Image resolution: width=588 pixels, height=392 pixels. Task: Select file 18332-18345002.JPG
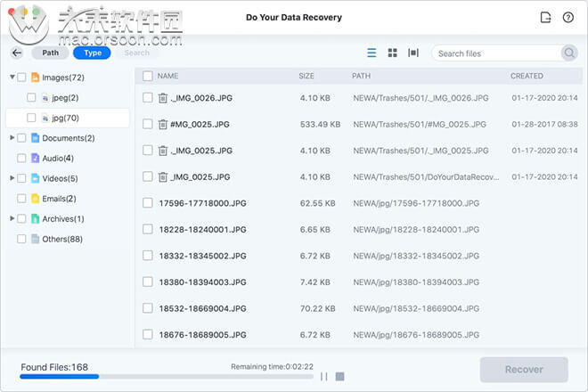[202, 256]
